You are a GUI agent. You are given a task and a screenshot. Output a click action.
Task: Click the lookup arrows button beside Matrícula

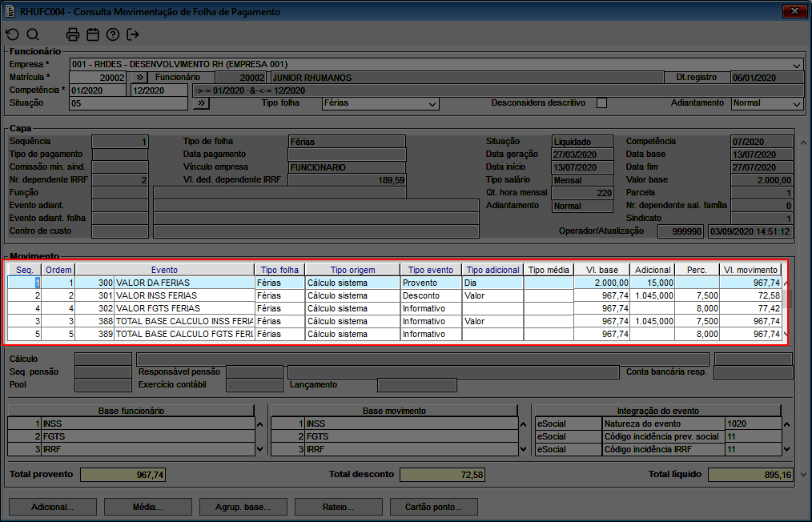pyautogui.click(x=139, y=78)
